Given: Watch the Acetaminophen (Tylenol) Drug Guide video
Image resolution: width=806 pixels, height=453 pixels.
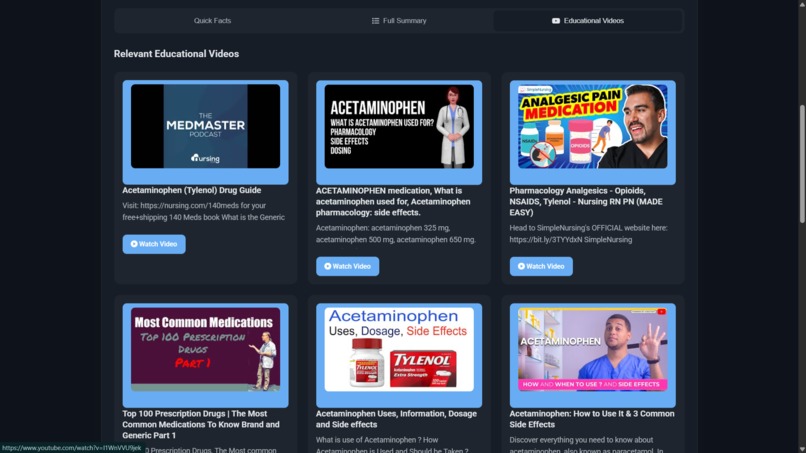Looking at the screenshot, I should tap(154, 244).
